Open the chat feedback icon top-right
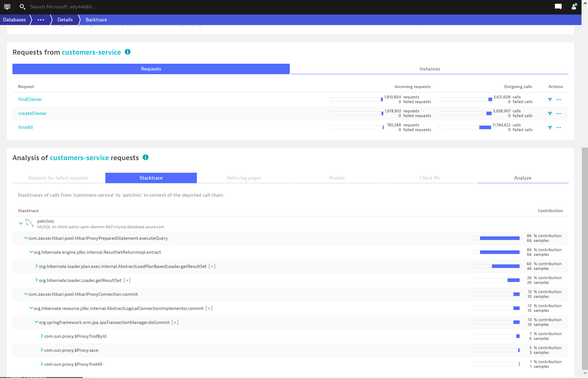Screen dimensions: 588x378 coord(558,7)
